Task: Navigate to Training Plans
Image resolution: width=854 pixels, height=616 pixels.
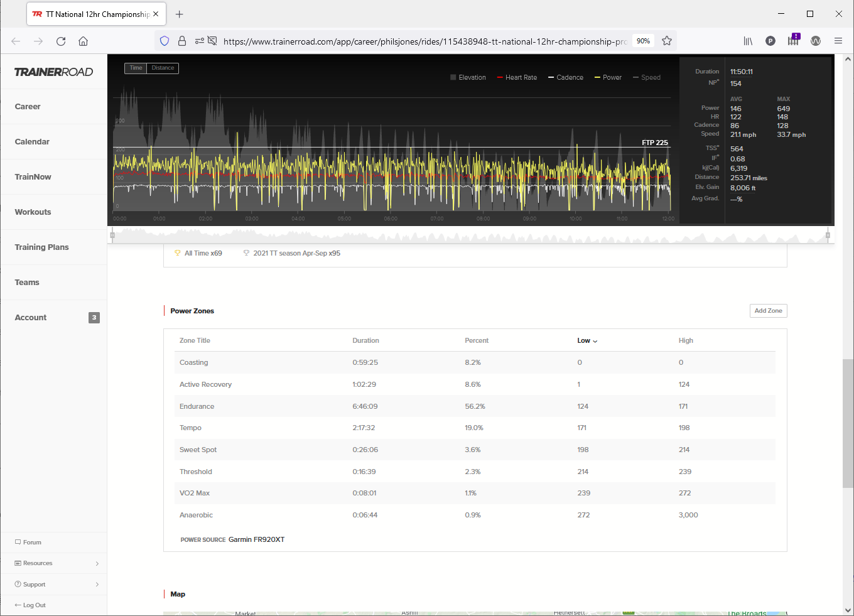Action: [41, 247]
